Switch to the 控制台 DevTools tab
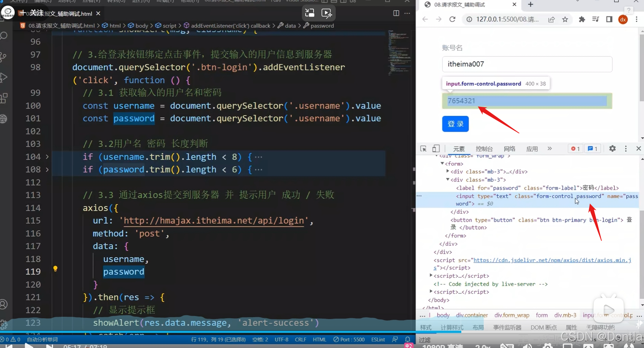 484,149
